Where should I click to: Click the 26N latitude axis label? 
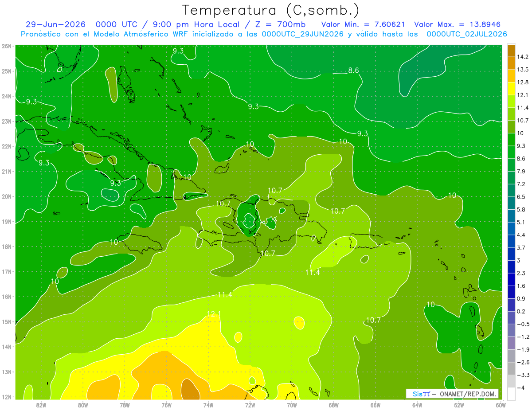7,46
